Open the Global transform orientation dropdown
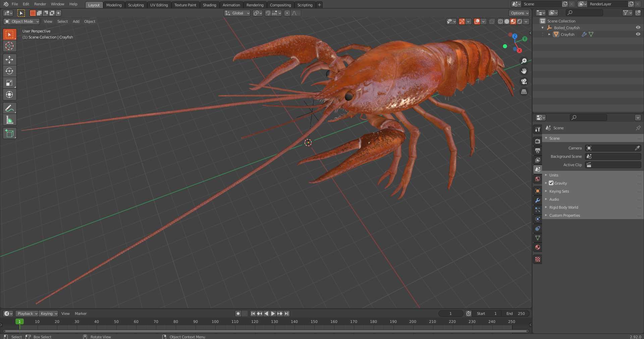 tap(237, 13)
